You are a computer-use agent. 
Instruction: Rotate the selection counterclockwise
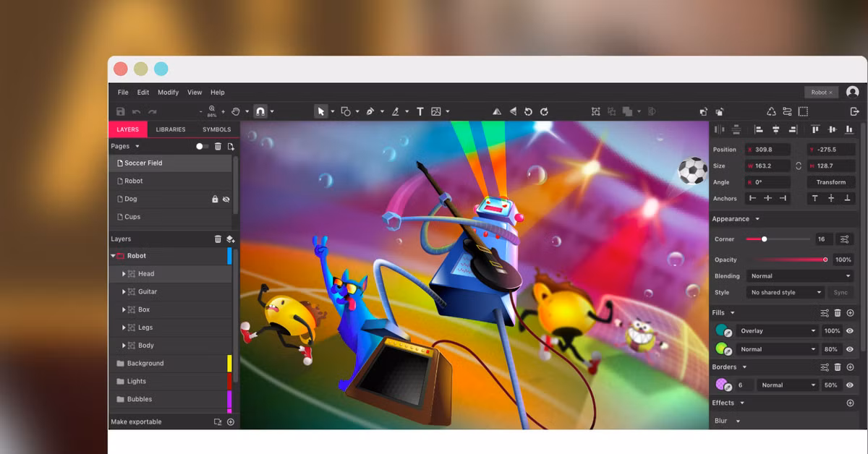pyautogui.click(x=528, y=111)
